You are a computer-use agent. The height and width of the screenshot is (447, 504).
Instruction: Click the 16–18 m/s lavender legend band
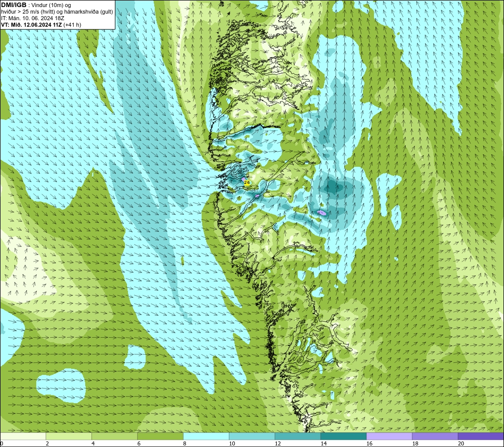[x=389, y=436]
